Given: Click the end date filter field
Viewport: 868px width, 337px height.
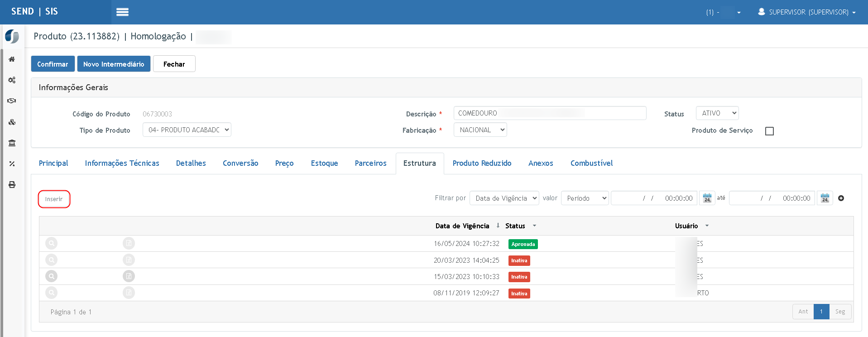Looking at the screenshot, I should click(772, 198).
